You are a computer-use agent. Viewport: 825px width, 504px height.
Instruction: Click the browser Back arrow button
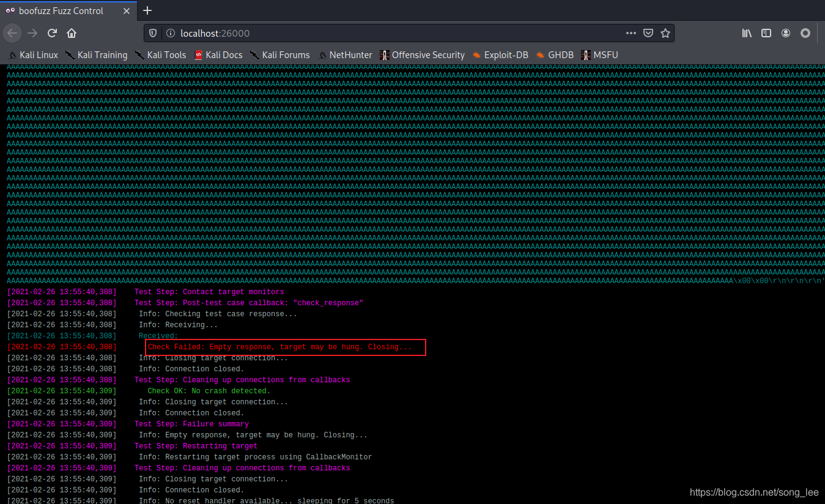point(13,33)
